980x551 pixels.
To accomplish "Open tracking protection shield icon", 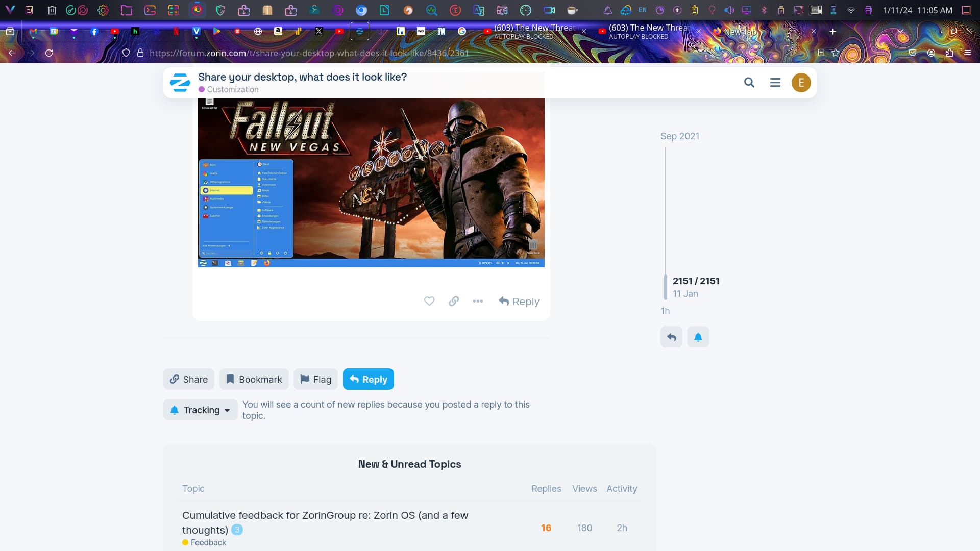I will coord(126,53).
